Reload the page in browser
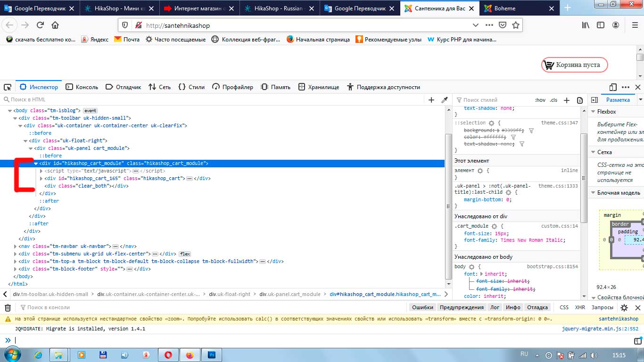The image size is (644, 362). 40,25
